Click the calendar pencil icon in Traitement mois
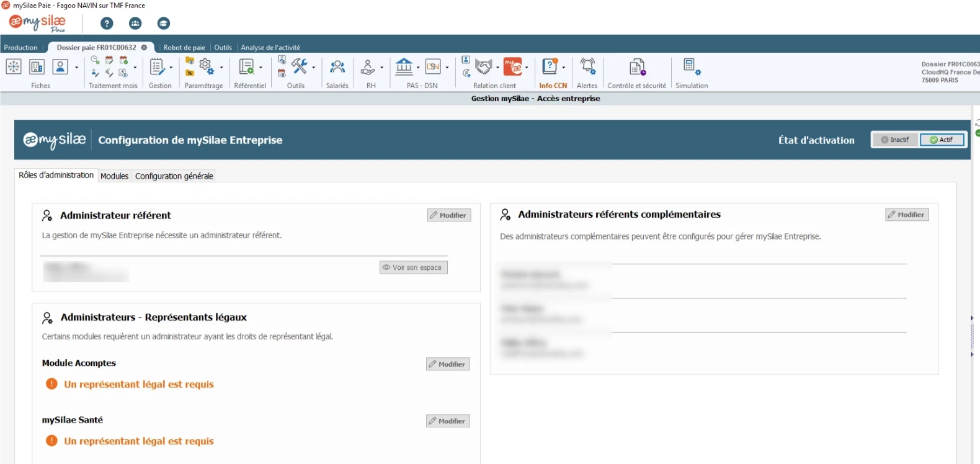Screen dimensions: 980x464 tap(109, 60)
